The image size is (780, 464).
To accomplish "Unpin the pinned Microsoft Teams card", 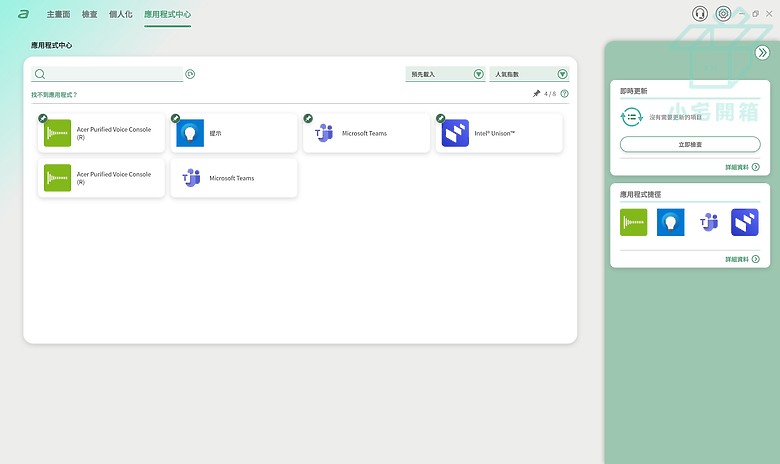I will click(308, 118).
